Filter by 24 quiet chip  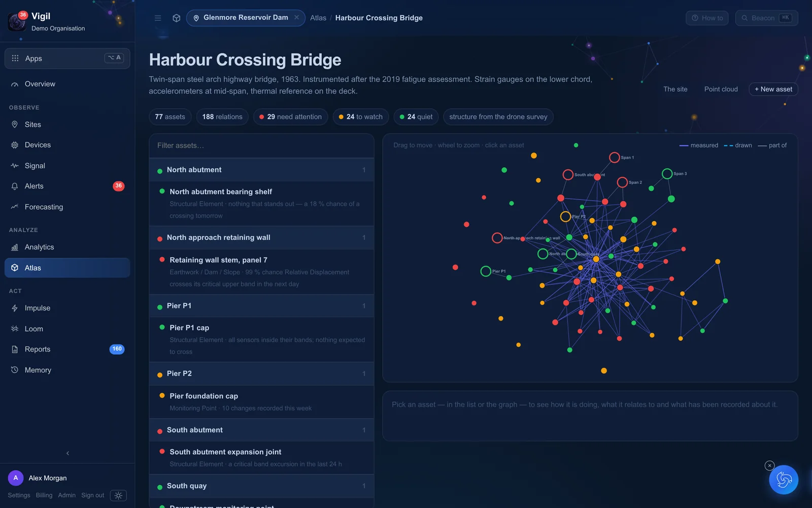coord(416,117)
